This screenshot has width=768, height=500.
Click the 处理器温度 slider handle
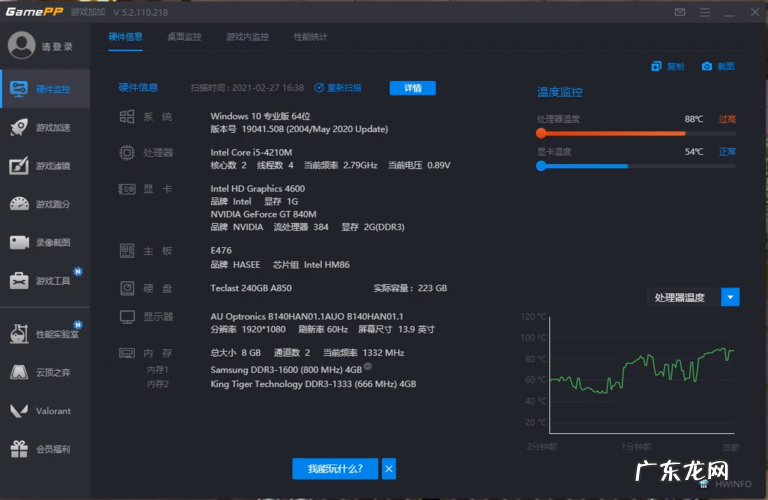tap(541, 132)
